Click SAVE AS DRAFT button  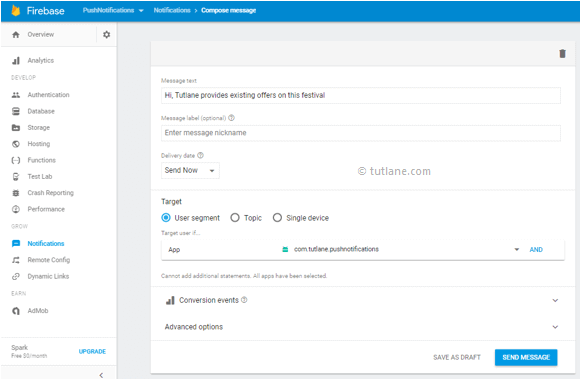point(457,357)
